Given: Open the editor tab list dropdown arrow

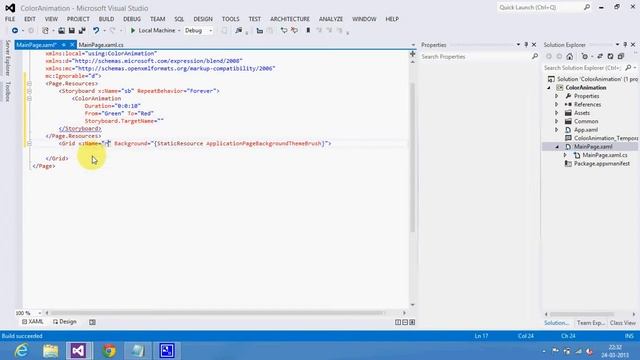Looking at the screenshot, I should tap(413, 45).
